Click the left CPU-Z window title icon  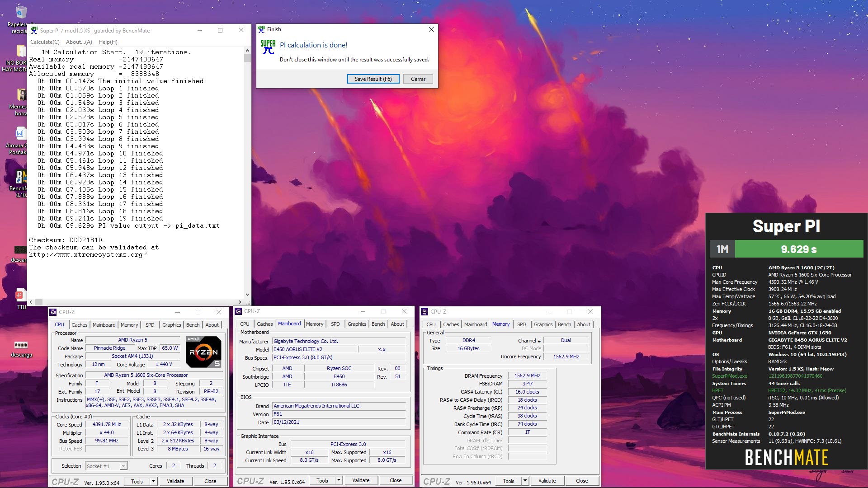coord(53,312)
